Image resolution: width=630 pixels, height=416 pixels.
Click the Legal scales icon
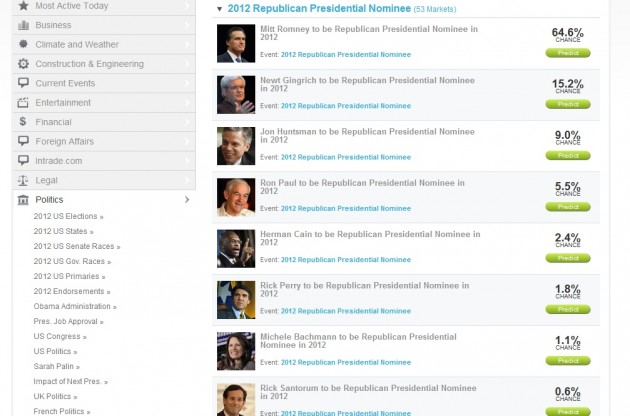[x=23, y=180]
